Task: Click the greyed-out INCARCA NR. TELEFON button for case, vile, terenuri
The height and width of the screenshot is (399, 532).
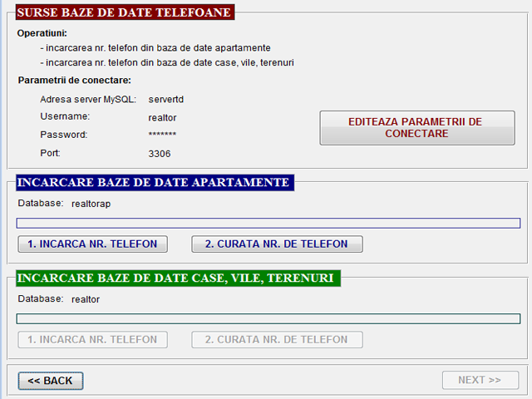Action: 92,339
